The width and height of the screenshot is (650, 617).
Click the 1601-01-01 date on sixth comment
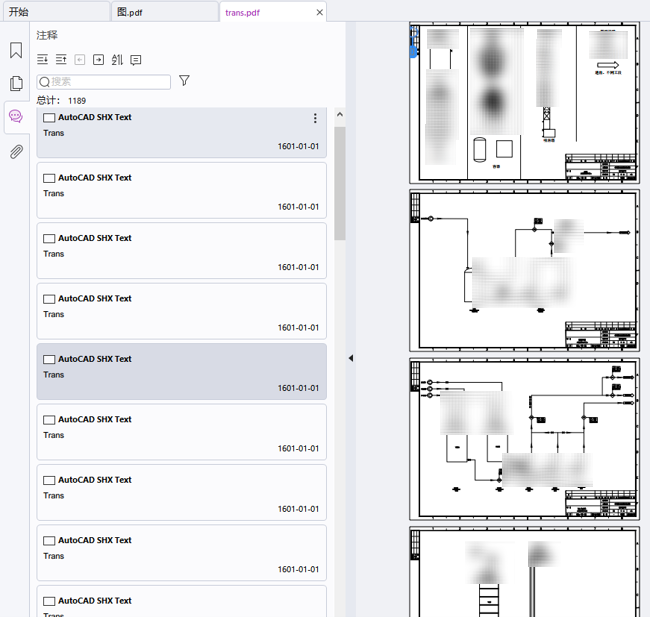click(298, 449)
